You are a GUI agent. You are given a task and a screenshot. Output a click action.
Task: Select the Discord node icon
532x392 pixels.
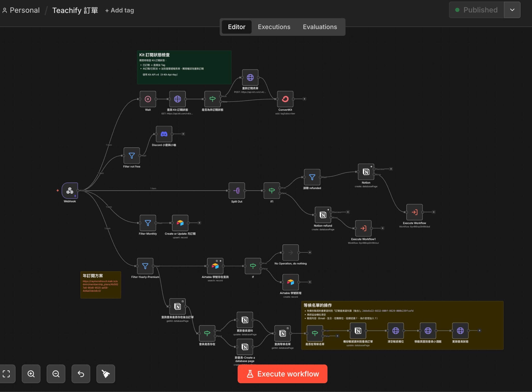(164, 134)
